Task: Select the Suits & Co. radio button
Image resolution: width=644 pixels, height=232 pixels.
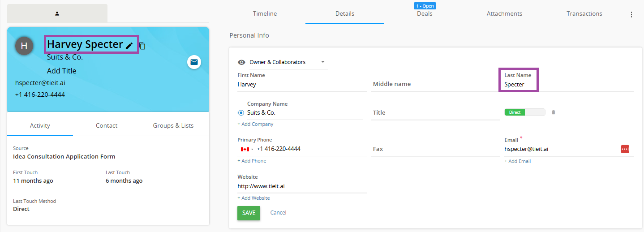Action: point(241,113)
